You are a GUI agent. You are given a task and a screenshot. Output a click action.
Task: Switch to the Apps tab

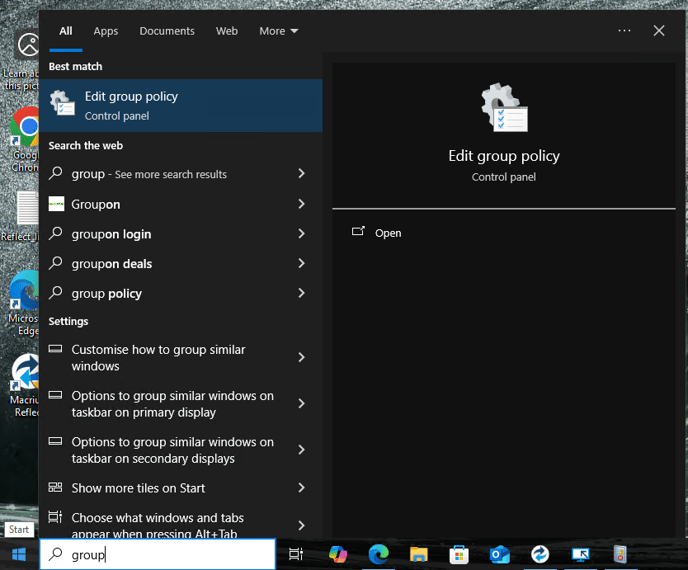[106, 31]
